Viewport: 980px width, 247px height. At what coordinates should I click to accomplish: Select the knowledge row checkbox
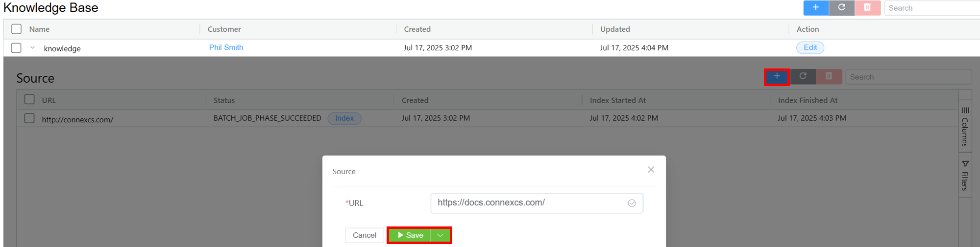click(x=17, y=48)
